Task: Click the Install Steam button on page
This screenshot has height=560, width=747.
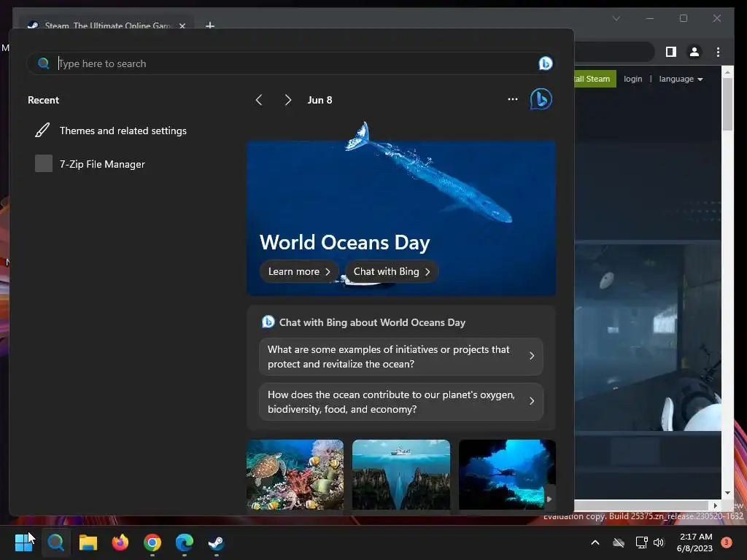Action: [595, 79]
